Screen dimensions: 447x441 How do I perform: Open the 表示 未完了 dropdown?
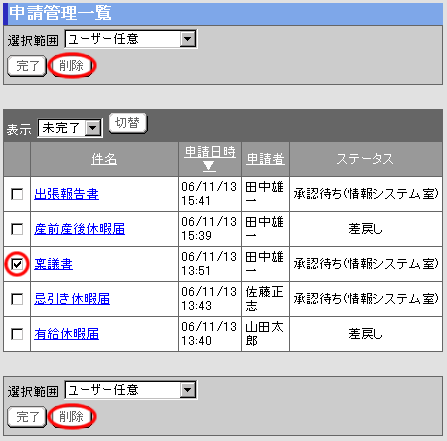coord(70,128)
